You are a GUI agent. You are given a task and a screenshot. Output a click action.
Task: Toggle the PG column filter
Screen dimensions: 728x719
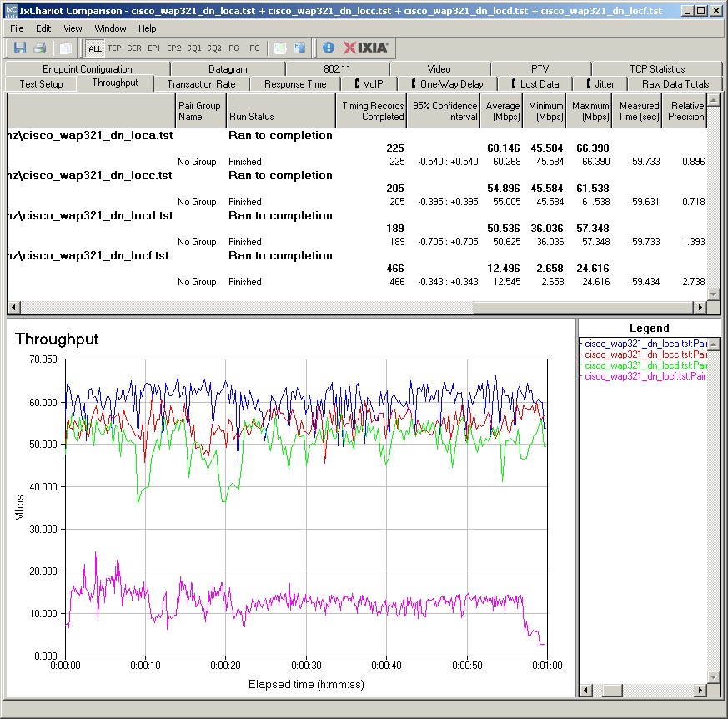[234, 48]
